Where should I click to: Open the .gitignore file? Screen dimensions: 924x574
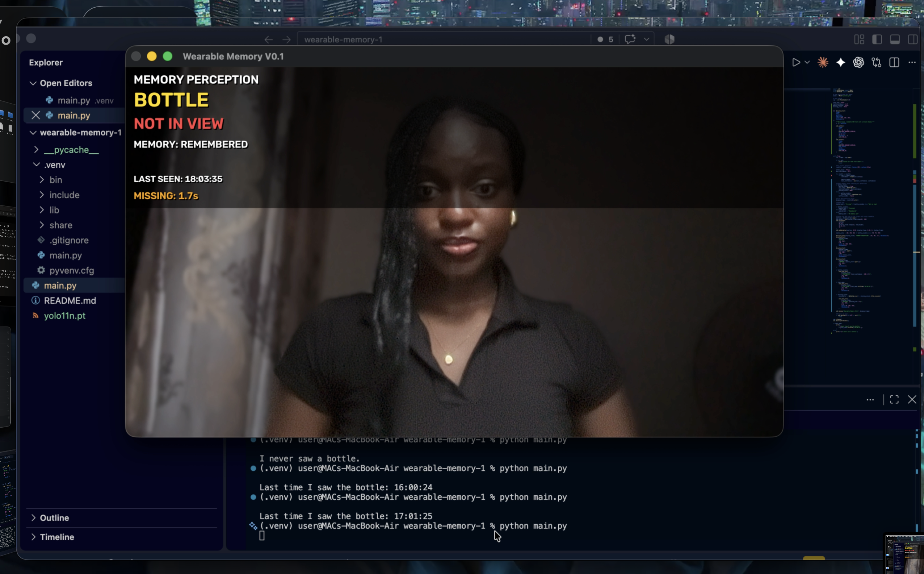pyautogui.click(x=69, y=240)
